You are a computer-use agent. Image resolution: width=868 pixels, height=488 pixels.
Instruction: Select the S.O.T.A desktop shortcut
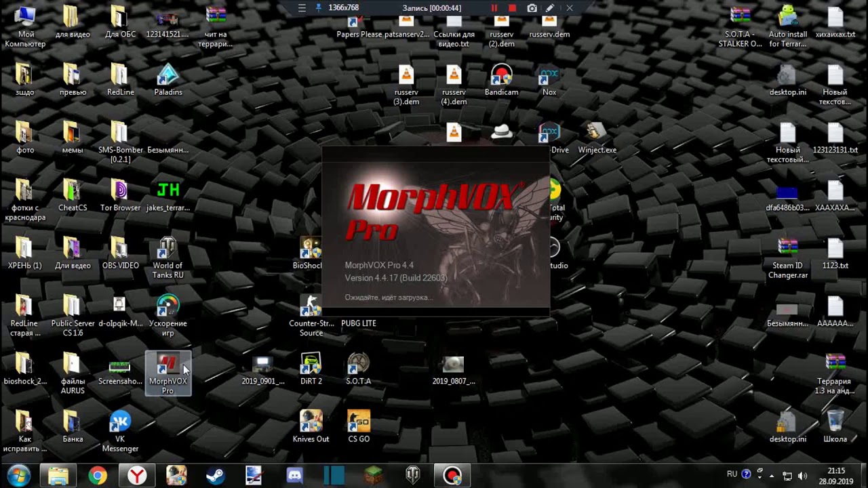pos(359,369)
